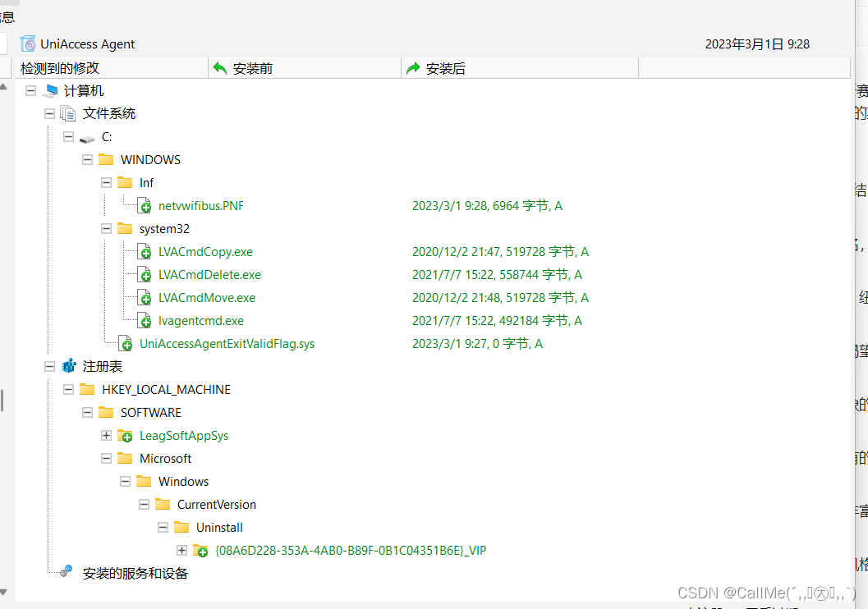Screen dimensions: 868x609
Task: Click the green forward arrow beside 安装后
Action: (413, 68)
